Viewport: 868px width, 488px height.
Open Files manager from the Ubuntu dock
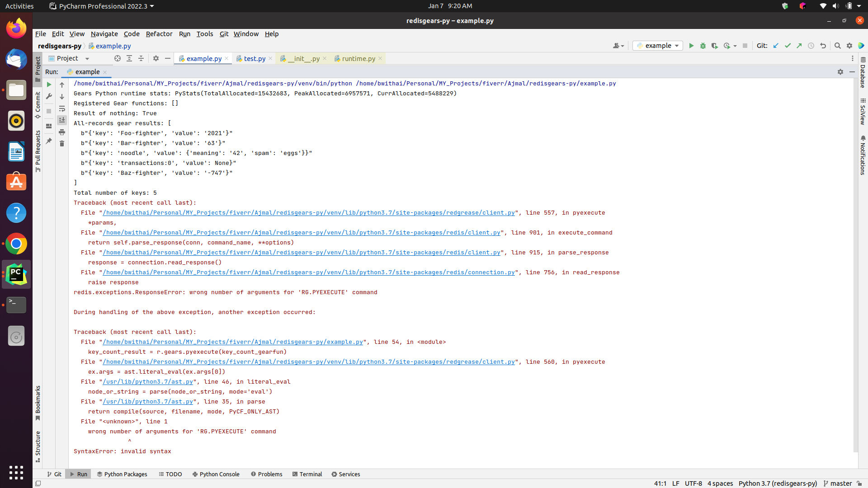click(x=16, y=90)
